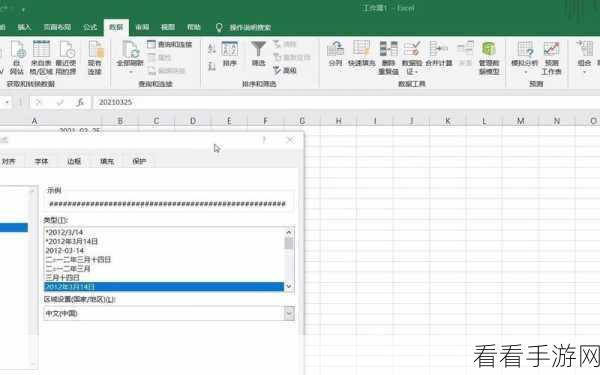
Task: Open Queries & Connections (查询和连接)
Action: coord(170,44)
